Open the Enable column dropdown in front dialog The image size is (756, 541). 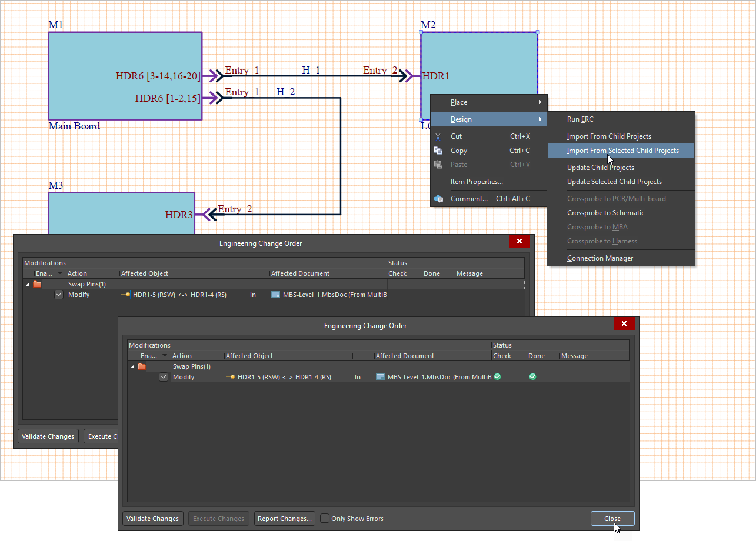click(165, 356)
